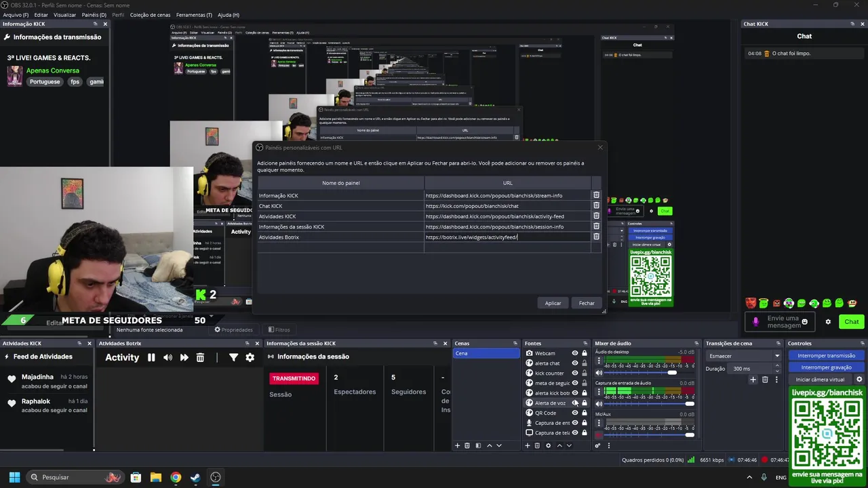Viewport: 868px width, 488px height.
Task: Open scene filters icon in Cenas
Action: (478, 445)
